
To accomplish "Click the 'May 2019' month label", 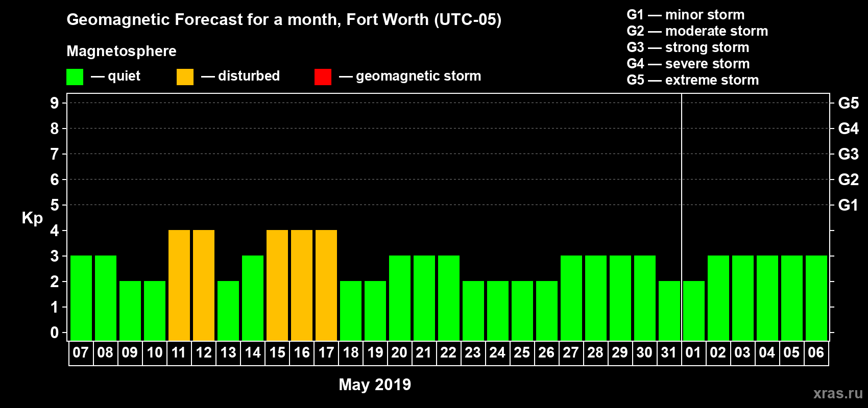I will coord(375,385).
